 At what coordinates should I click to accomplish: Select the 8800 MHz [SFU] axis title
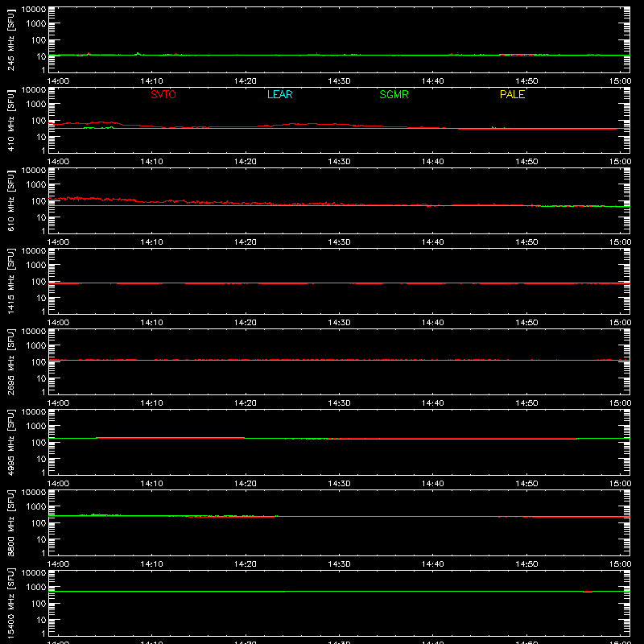11,522
